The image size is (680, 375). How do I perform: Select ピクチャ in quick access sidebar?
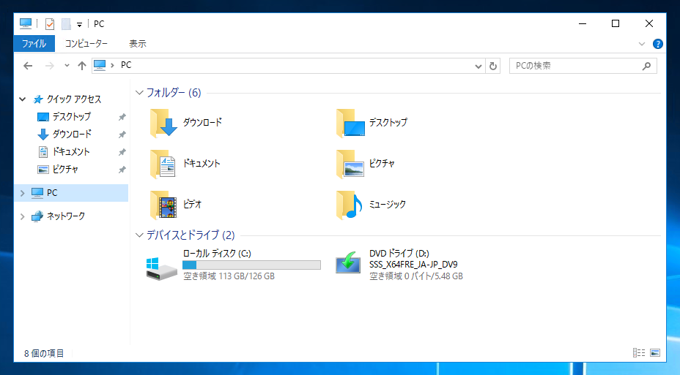click(65, 170)
